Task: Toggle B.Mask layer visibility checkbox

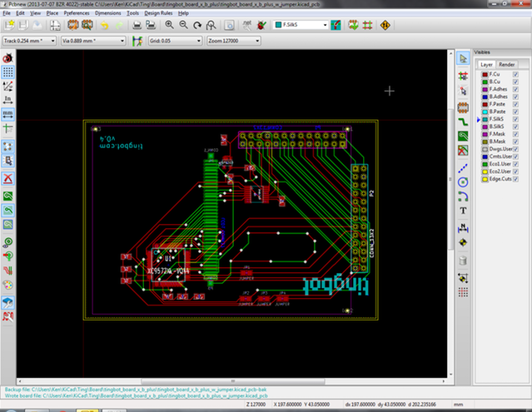Action: tap(515, 141)
